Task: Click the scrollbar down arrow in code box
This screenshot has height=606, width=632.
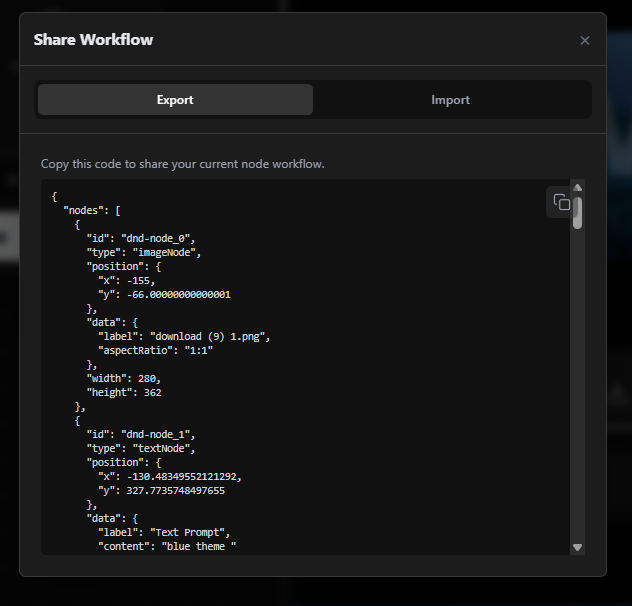Action: [577, 547]
